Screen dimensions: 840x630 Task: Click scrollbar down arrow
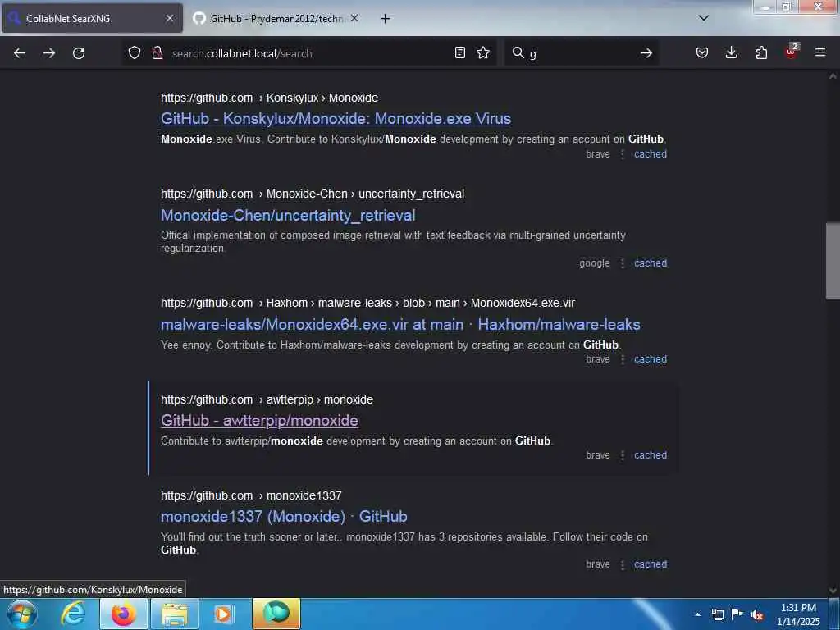pyautogui.click(x=833, y=590)
